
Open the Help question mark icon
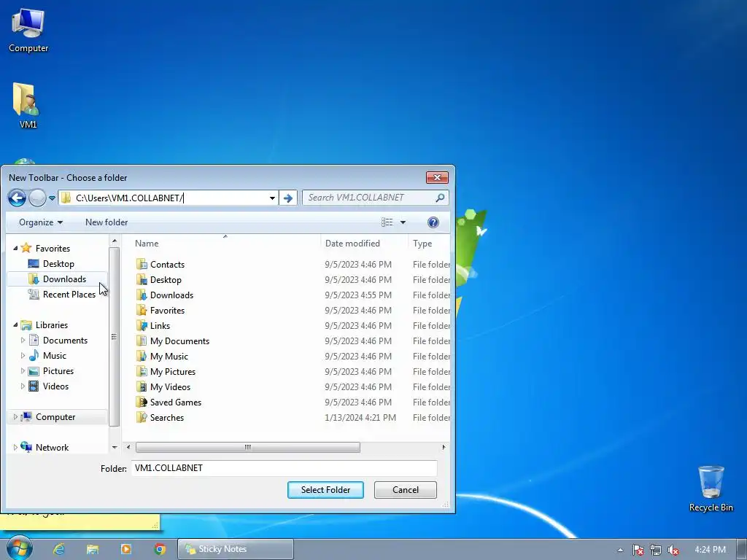pos(433,222)
